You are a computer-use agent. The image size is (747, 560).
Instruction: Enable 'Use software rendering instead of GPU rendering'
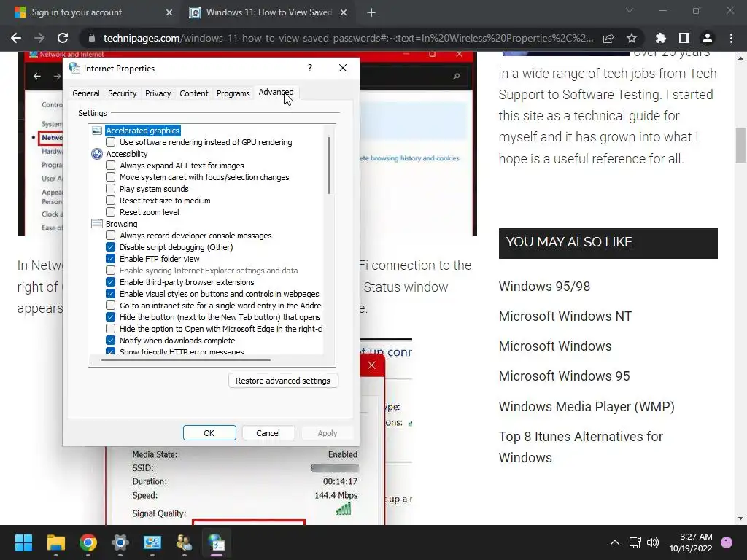point(111,142)
